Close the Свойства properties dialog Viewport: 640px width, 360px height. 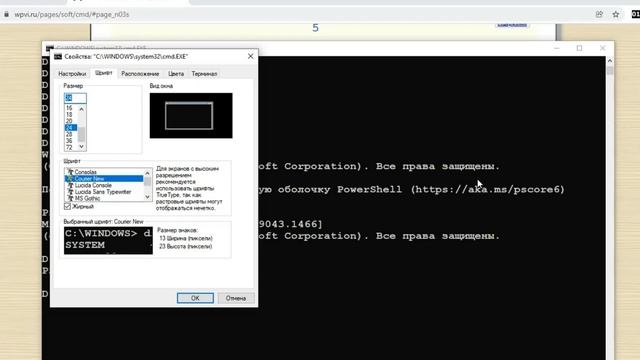[251, 56]
